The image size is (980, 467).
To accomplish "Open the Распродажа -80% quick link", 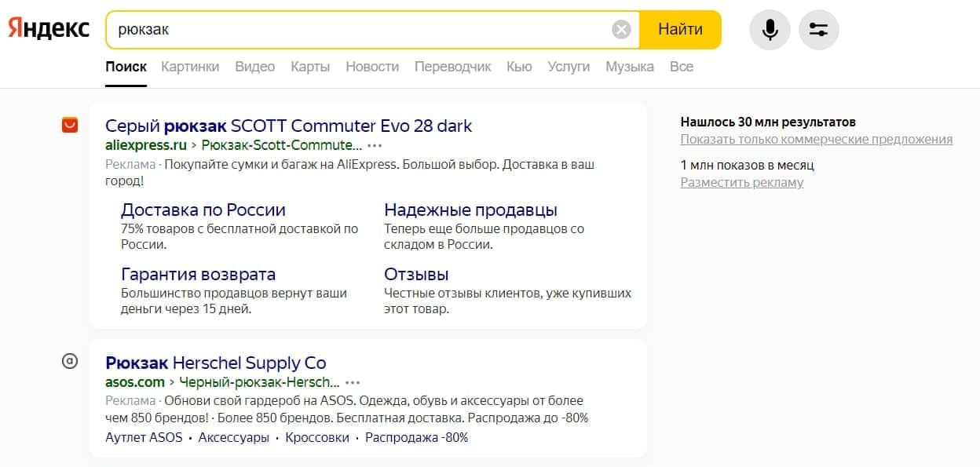I will pyautogui.click(x=417, y=437).
